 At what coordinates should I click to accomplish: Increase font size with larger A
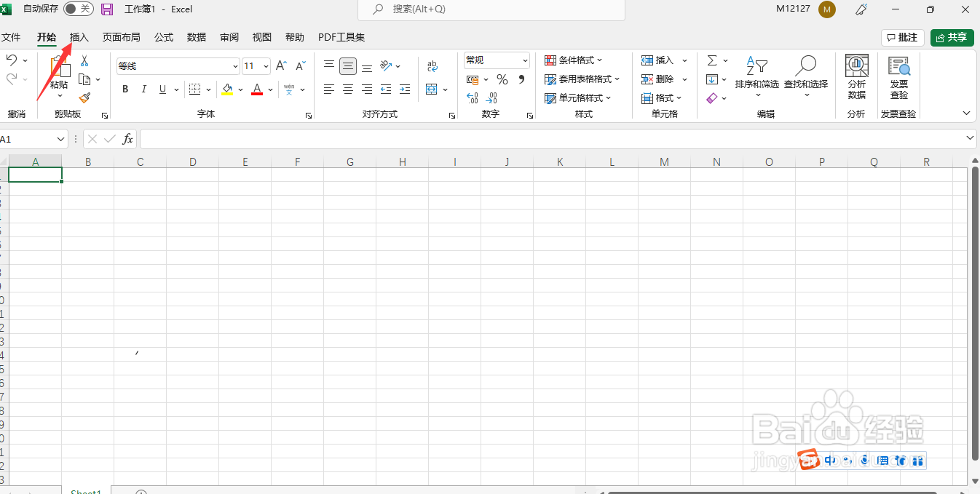(x=282, y=65)
